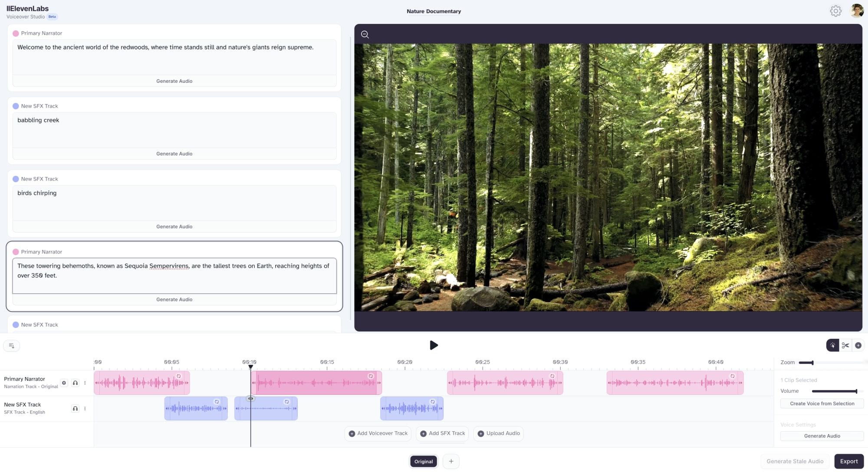Viewport: 868px width, 472px height.
Task: Click Export to export the project
Action: tap(848, 461)
